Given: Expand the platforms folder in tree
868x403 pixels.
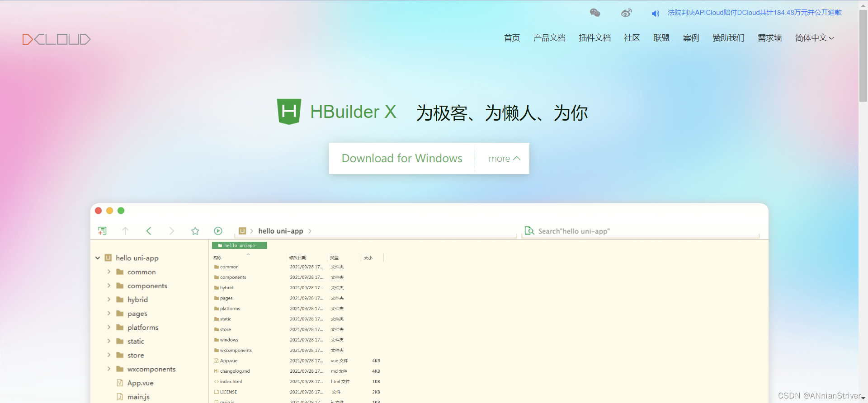Looking at the screenshot, I should [x=109, y=327].
